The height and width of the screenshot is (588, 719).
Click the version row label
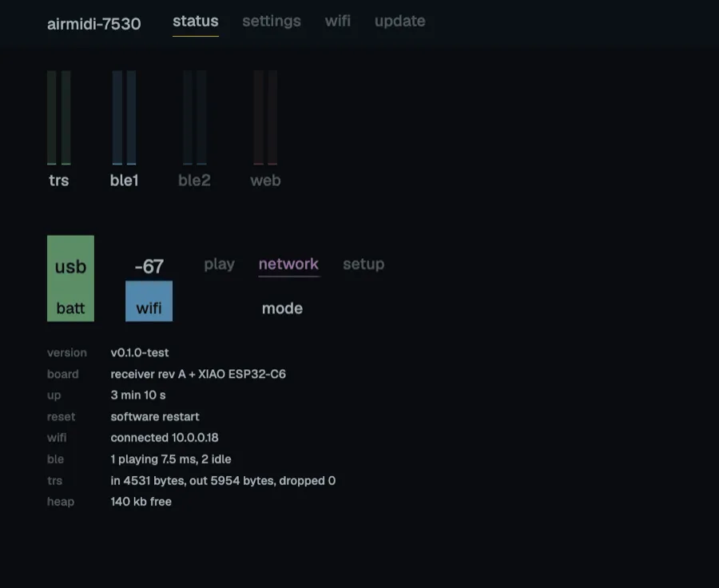click(67, 352)
